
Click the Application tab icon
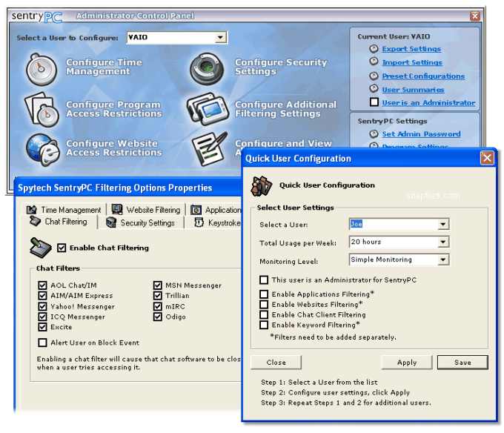click(196, 210)
